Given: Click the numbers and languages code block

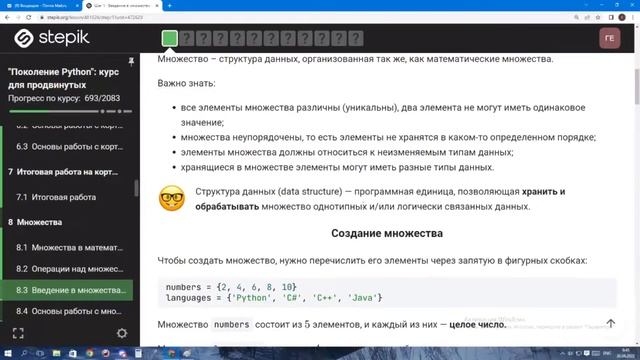Looking at the screenshot, I should click(x=387, y=292).
